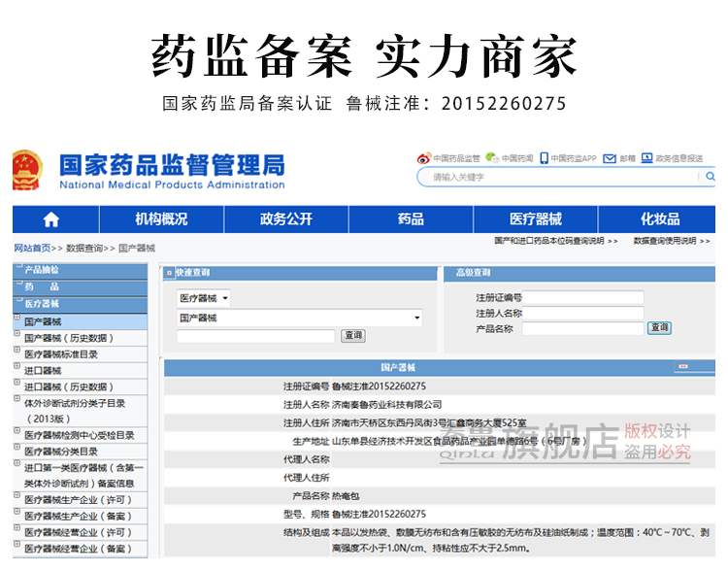728x571 pixels.
Task: Open the 中国药监APP phone icon
Action: click(544, 158)
